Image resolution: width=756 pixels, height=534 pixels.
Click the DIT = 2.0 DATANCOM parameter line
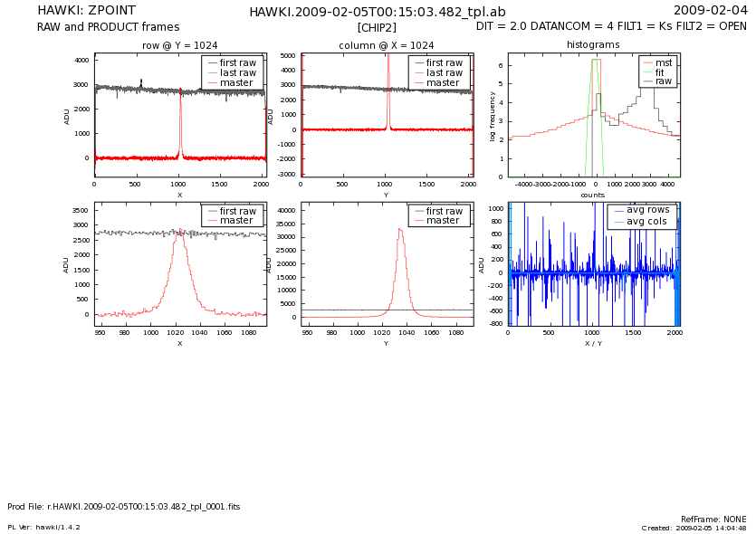(x=611, y=27)
